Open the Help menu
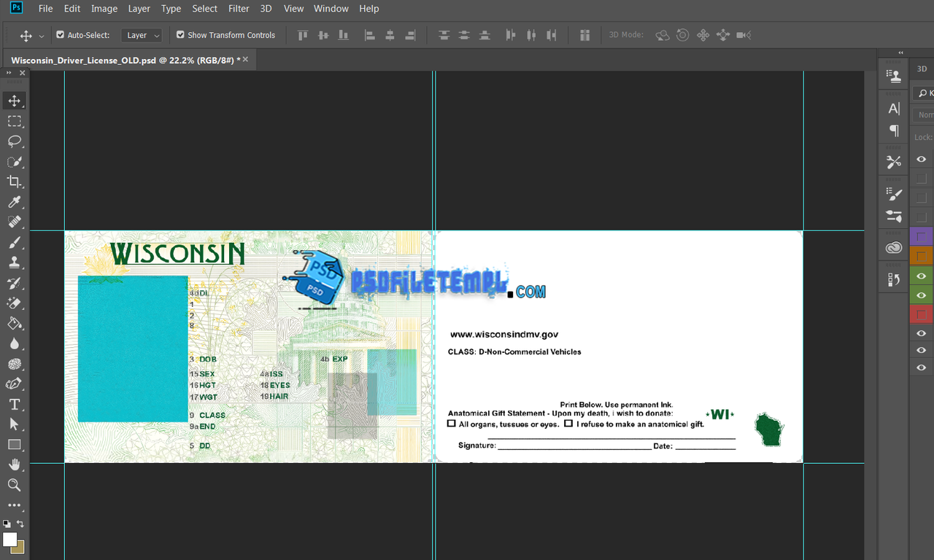Screen dimensions: 934x560 coord(369,9)
